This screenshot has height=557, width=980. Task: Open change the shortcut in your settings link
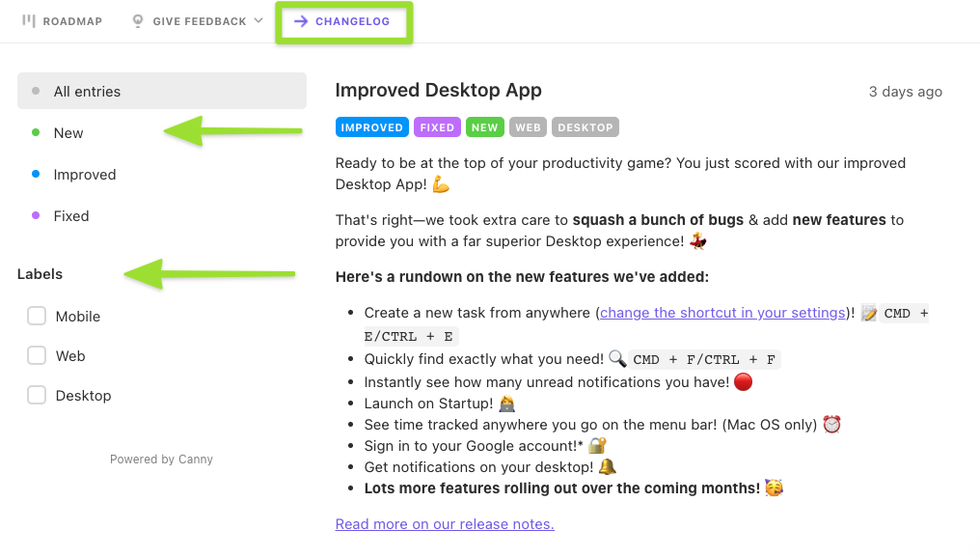tap(722, 313)
